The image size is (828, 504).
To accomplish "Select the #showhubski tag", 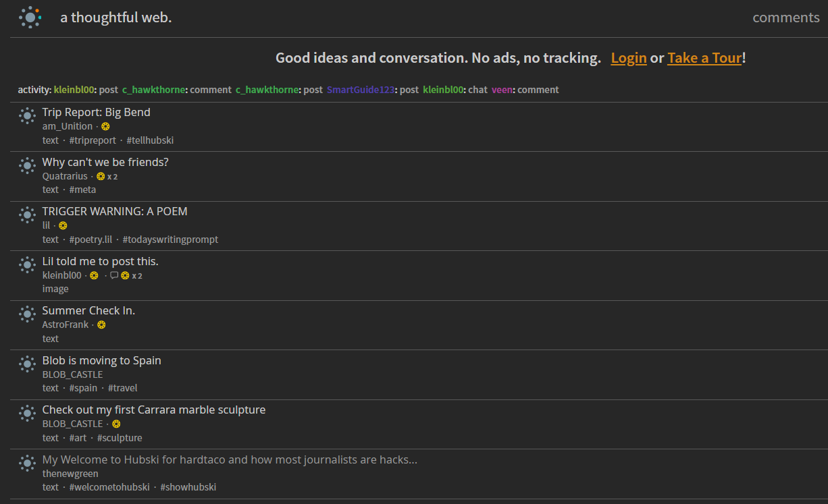I will 188,487.
